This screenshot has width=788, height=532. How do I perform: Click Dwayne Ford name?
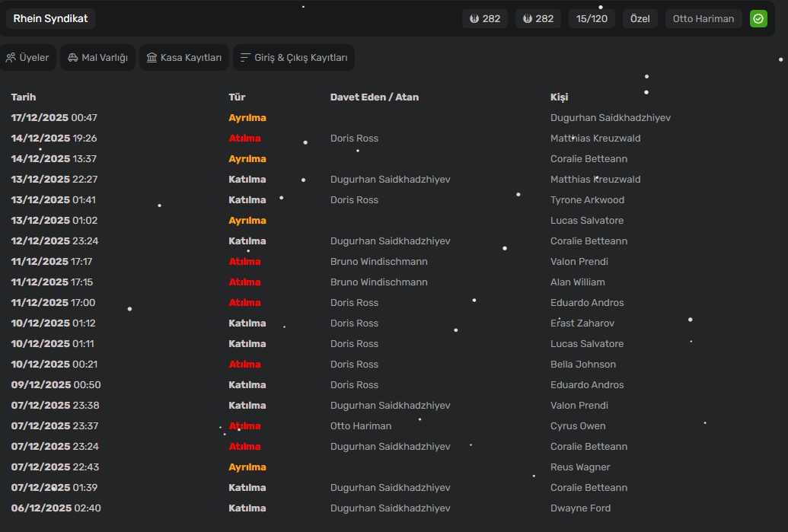tap(580, 509)
